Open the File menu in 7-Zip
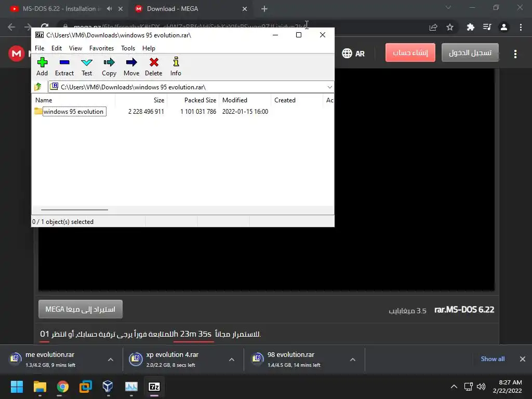Screen dimensions: 532x399 39,48
